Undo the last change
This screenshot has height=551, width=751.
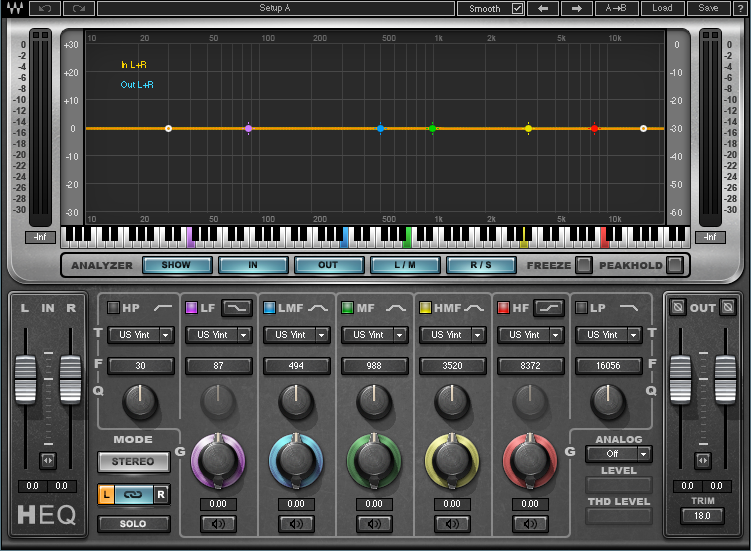pyautogui.click(x=45, y=8)
